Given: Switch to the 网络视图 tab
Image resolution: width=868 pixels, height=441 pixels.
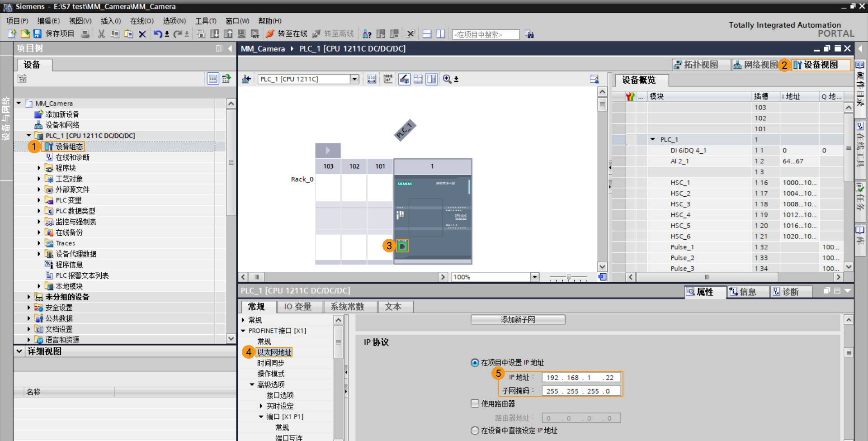Looking at the screenshot, I should coord(759,65).
